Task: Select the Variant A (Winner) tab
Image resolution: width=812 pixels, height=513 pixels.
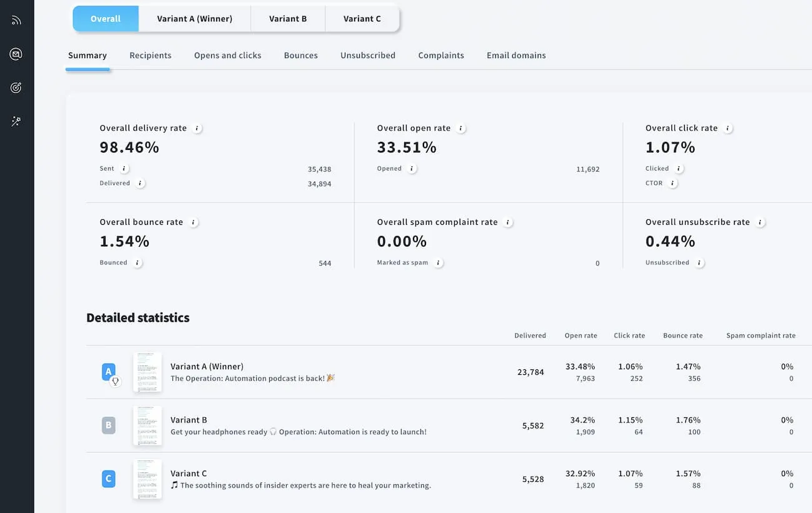Action: [x=194, y=19]
